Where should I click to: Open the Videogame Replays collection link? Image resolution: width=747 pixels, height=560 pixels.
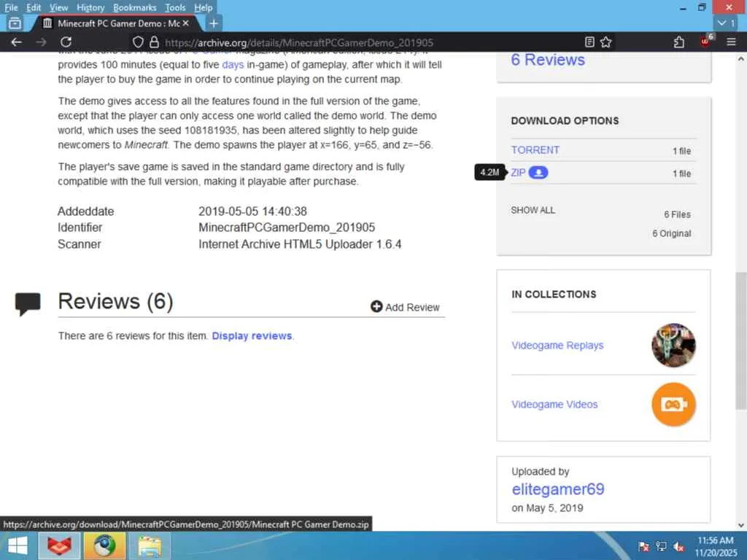click(557, 345)
